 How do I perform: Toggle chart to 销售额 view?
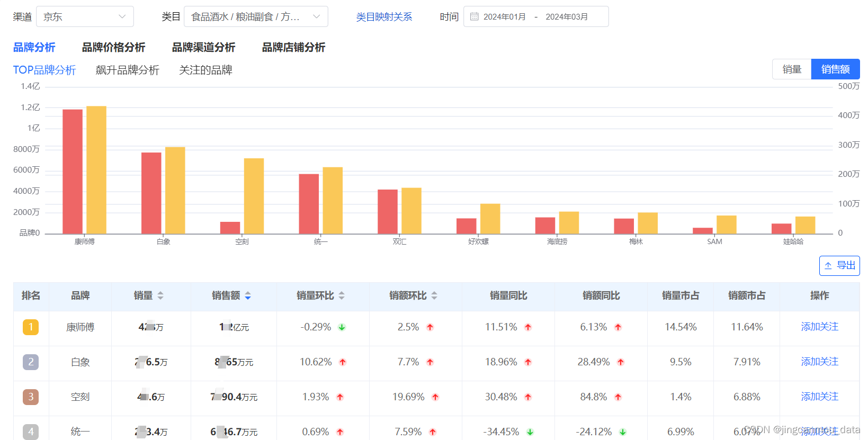click(x=835, y=69)
